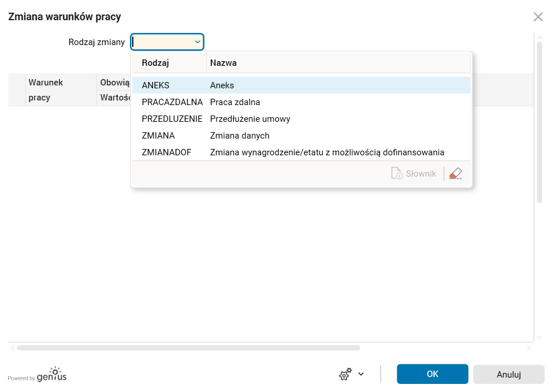This screenshot has height=392, width=552.
Task: Expand the arrow next to gears icon
Action: click(361, 374)
